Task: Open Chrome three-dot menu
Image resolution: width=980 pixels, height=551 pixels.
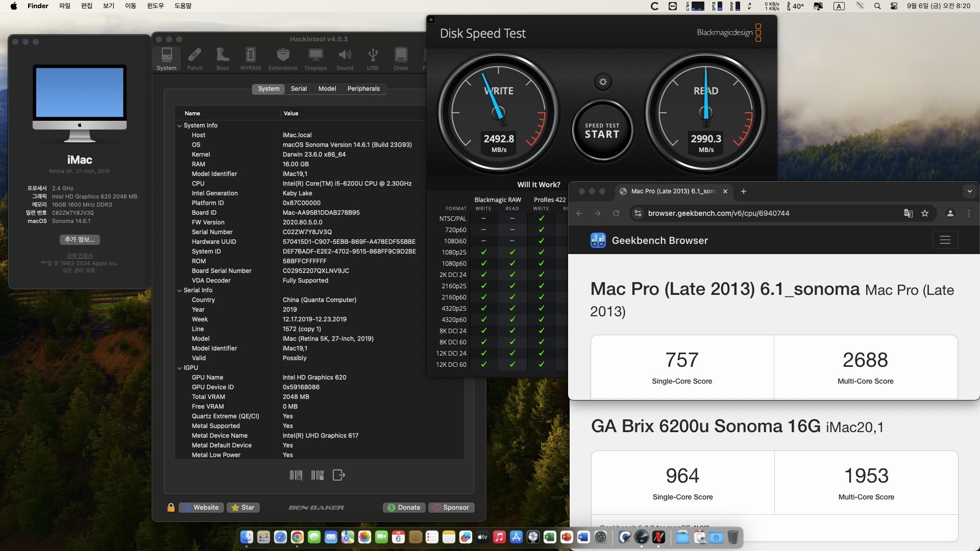Action: click(x=969, y=213)
